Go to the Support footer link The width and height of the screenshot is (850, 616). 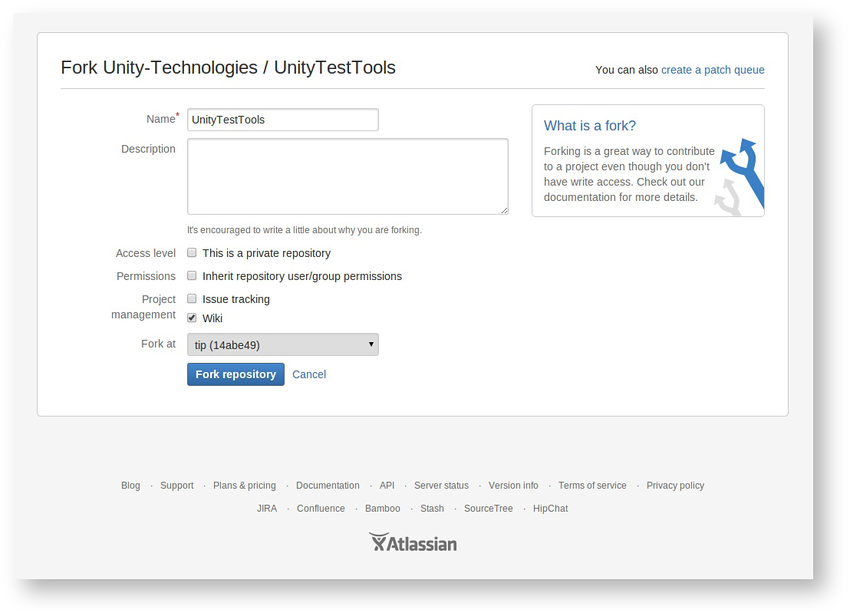tap(177, 486)
